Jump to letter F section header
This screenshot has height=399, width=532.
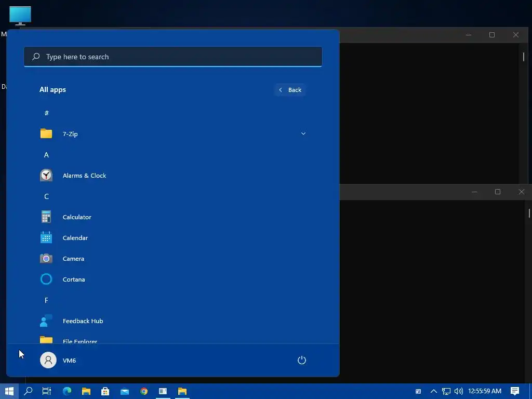pyautogui.click(x=46, y=300)
